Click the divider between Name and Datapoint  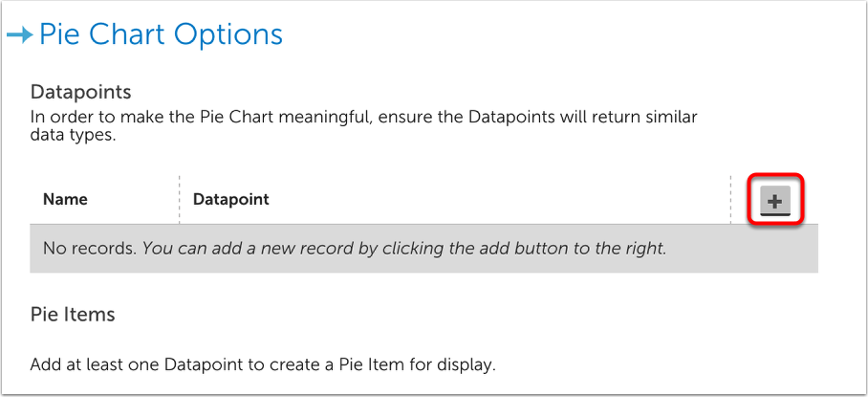179,200
